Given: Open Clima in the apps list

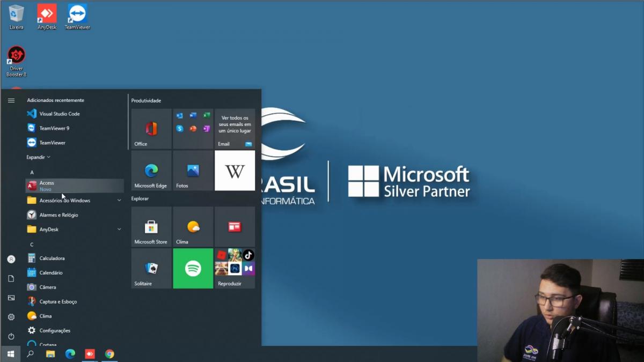Looking at the screenshot, I should tap(75, 316).
